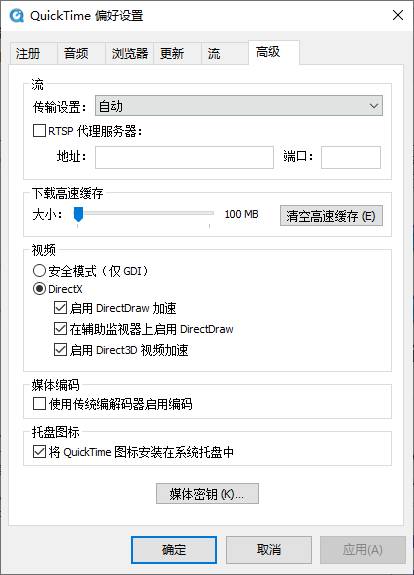
Task: Uncheck 启用 DirectDraw 加速
Action: pyautogui.click(x=60, y=308)
